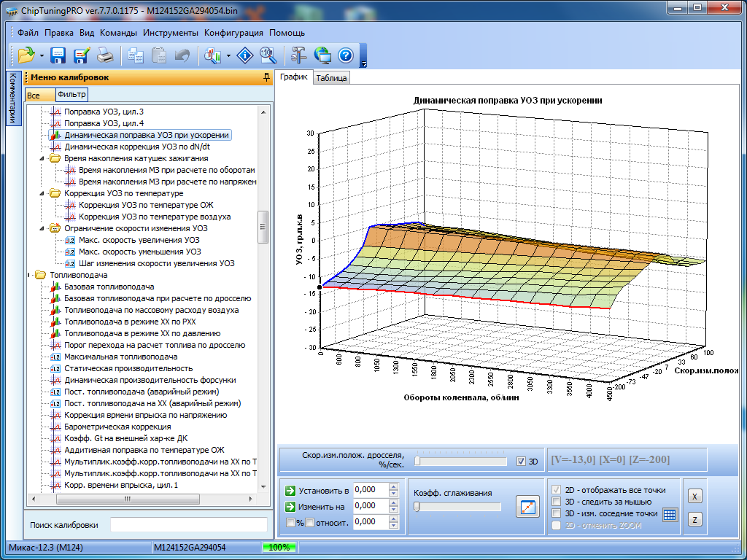Click the blue diamond info icon
Image resolution: width=747 pixels, height=560 pixels.
246,55
